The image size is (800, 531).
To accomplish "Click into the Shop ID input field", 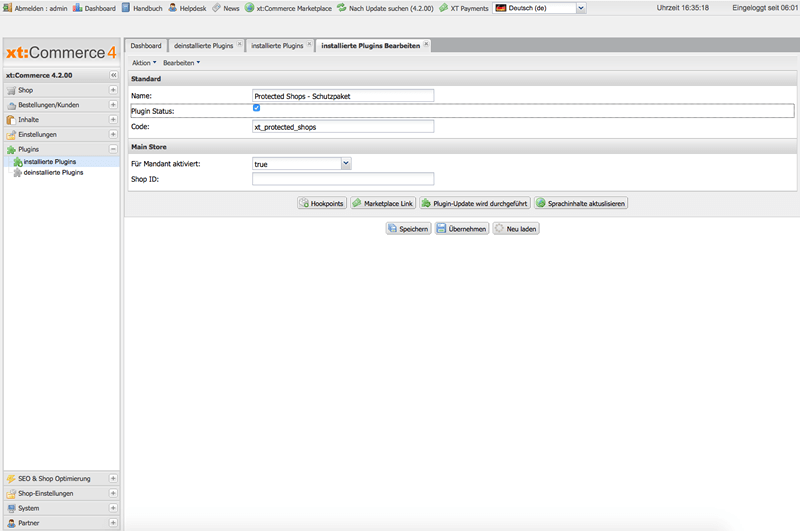I will pos(343,179).
